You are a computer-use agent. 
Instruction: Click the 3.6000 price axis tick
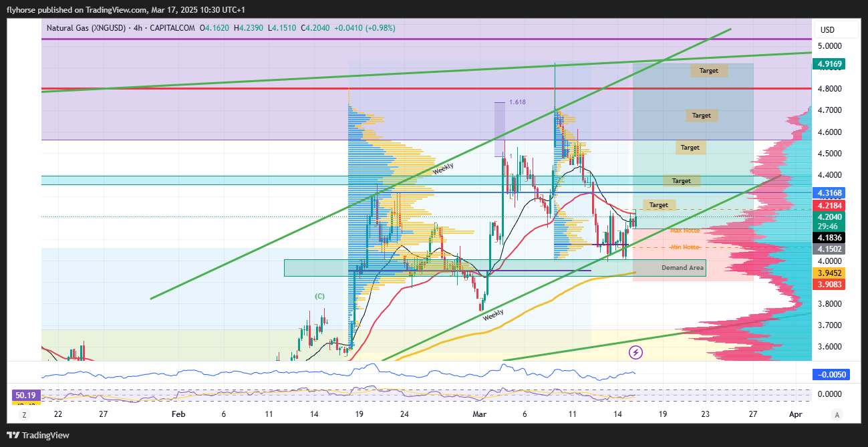tap(831, 347)
